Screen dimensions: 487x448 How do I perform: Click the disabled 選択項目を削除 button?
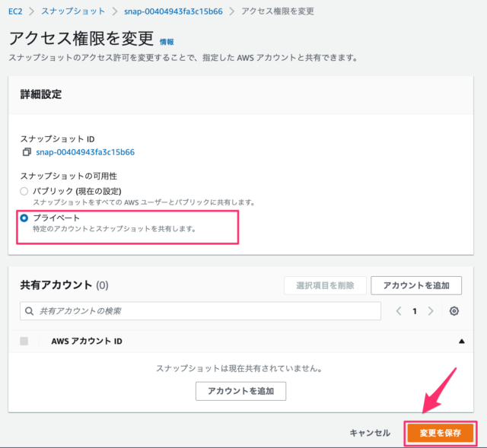(x=325, y=285)
